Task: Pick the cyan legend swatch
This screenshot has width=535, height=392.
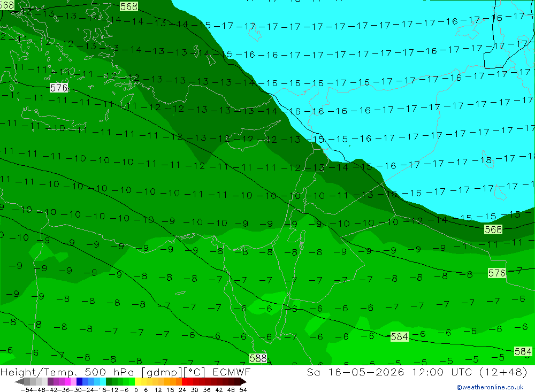Action: pyautogui.click(x=103, y=381)
